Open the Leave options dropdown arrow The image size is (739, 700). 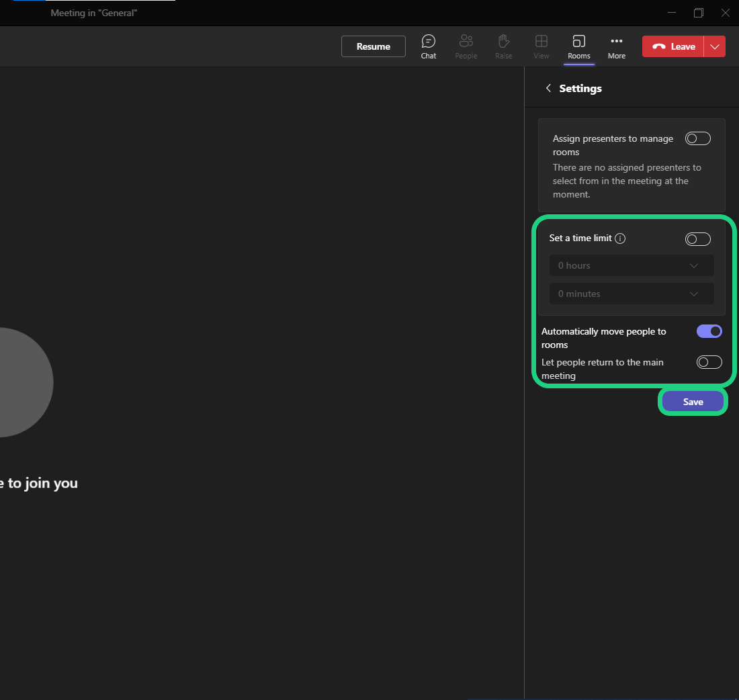(715, 46)
